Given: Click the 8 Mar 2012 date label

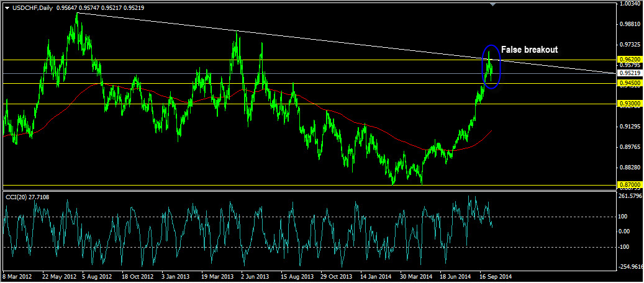Looking at the screenshot, I should pyautogui.click(x=17, y=276).
